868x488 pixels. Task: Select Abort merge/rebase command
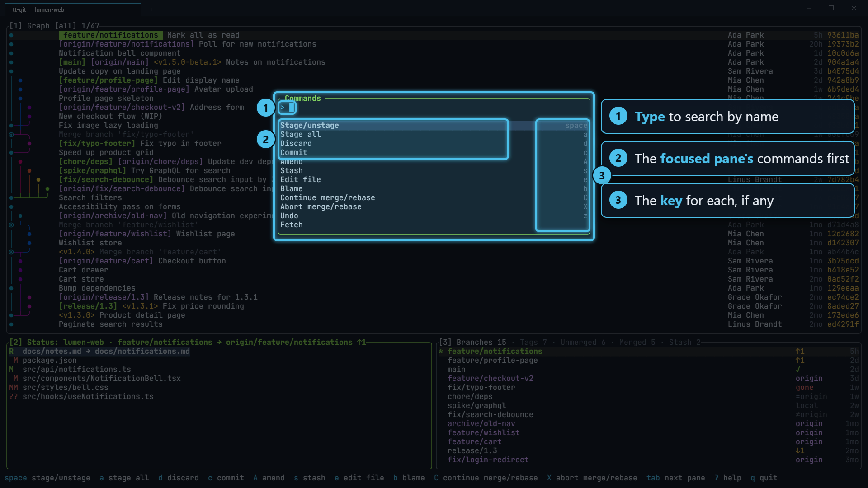point(434,207)
